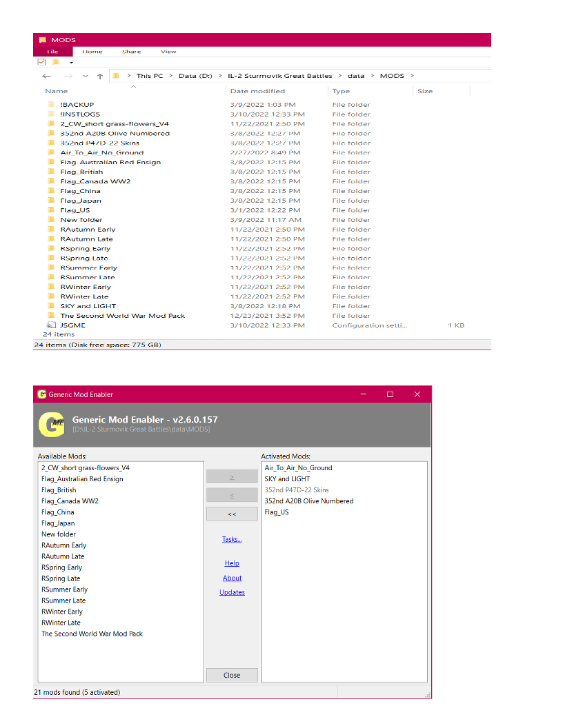Screen dimensions: 563x728
Task: Expand the chevron after This PC breadcrumb
Action: [x=171, y=76]
